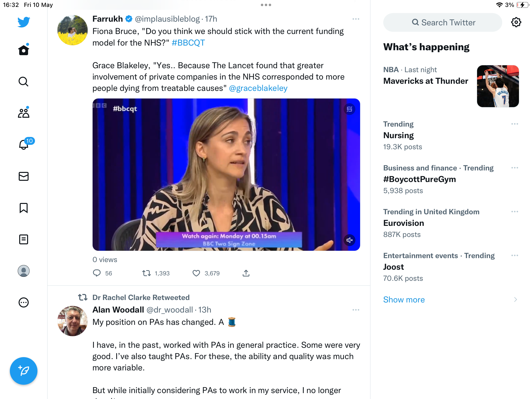532x399 pixels.
Task: Open the Home feed icon
Action: 24,50
